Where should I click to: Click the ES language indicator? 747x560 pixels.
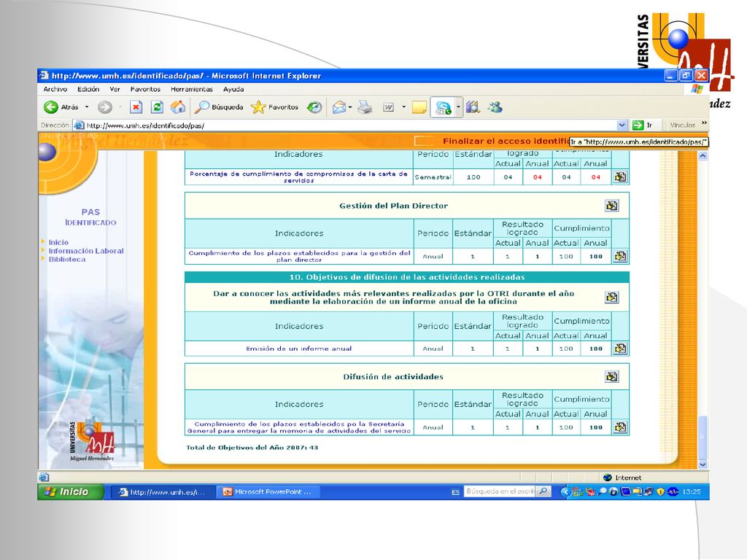point(455,492)
